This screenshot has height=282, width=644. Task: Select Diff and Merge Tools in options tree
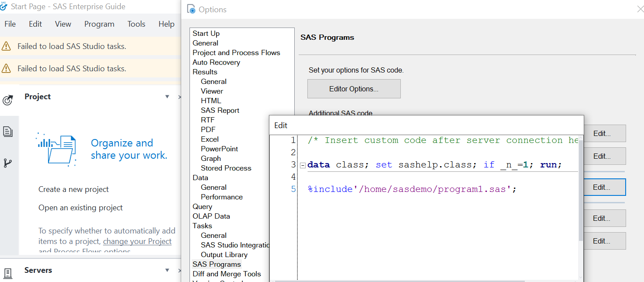click(x=227, y=274)
